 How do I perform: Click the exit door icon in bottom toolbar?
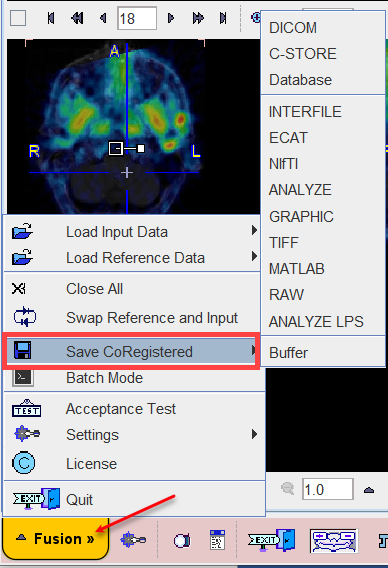coord(272,540)
